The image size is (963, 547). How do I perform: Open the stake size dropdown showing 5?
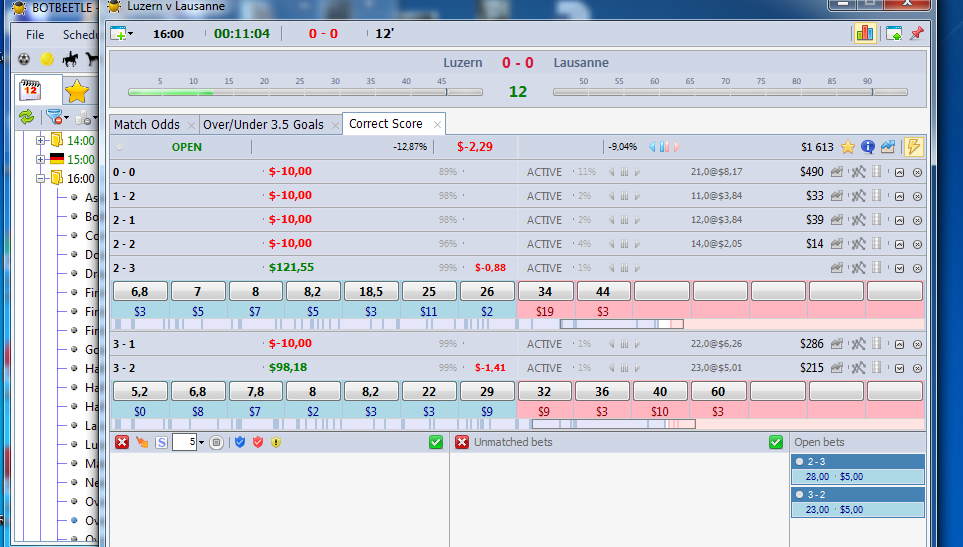(x=201, y=442)
